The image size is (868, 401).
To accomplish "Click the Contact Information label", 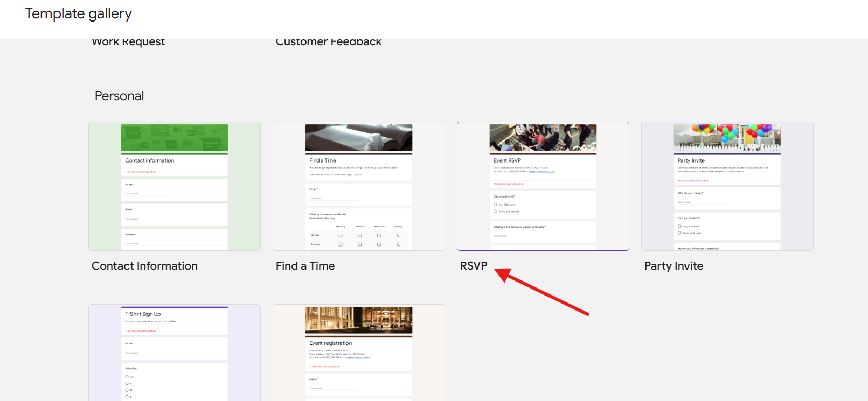I will point(144,266).
